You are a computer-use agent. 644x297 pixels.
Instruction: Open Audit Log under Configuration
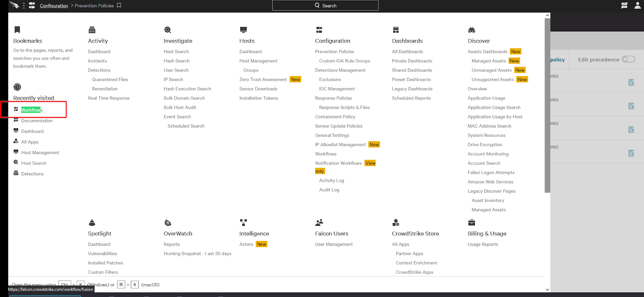click(x=329, y=190)
